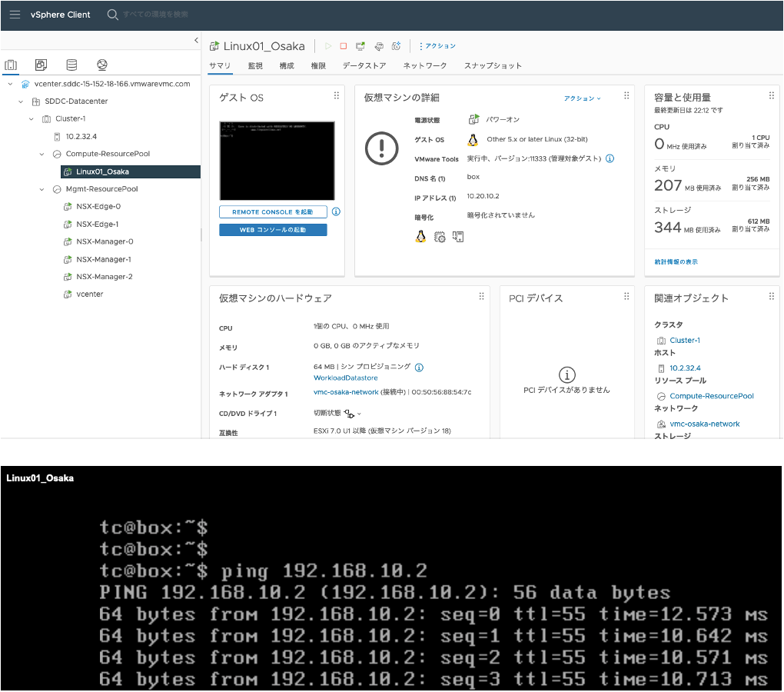Collapse the Compute-ResourcePool node

[x=42, y=154]
